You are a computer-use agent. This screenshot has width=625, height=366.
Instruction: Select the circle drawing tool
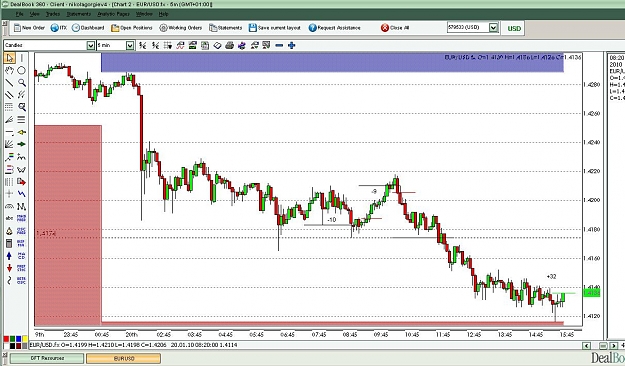(x=22, y=71)
